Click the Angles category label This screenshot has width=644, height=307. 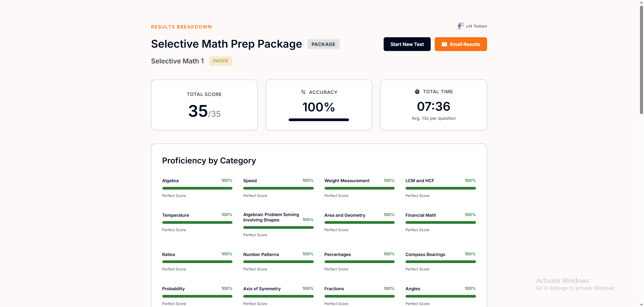coord(413,289)
